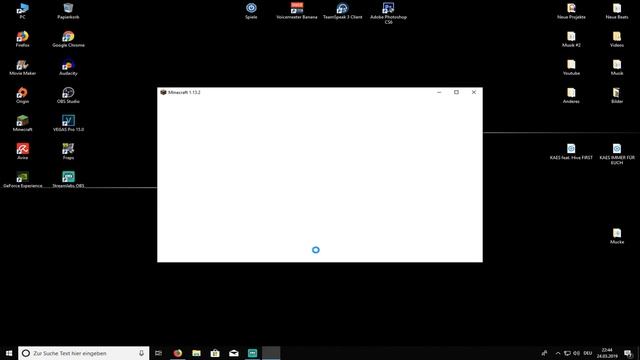Select the Voicemeeter Banana shortcut

pyautogui.click(x=297, y=11)
